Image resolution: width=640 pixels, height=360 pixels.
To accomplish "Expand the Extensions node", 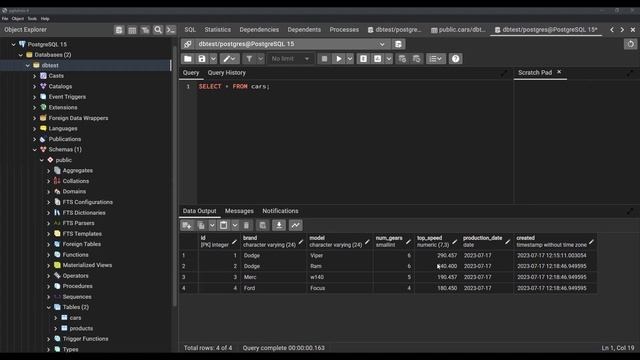I will [x=35, y=107].
